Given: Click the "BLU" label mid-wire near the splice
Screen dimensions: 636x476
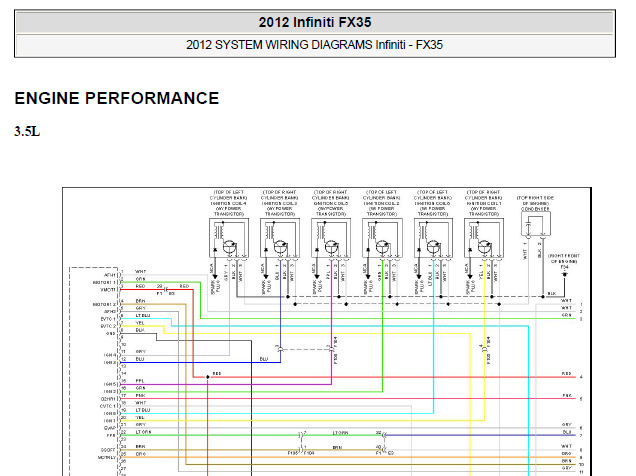Looking at the screenshot, I should point(264,359).
